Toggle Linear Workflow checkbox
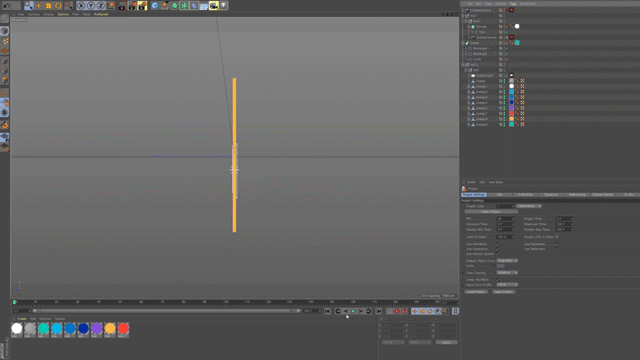Viewport: 640px width, 360px height. (498, 280)
